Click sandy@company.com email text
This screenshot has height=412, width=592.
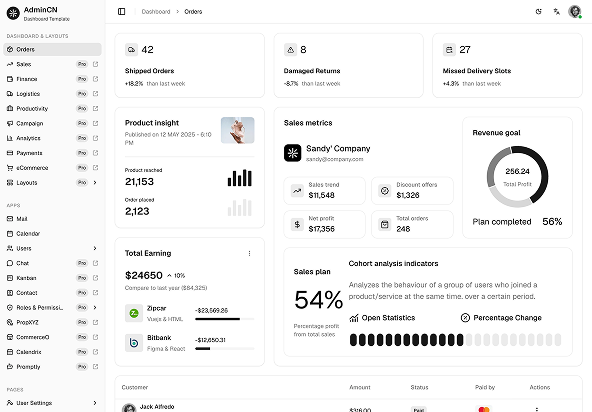tap(335, 159)
